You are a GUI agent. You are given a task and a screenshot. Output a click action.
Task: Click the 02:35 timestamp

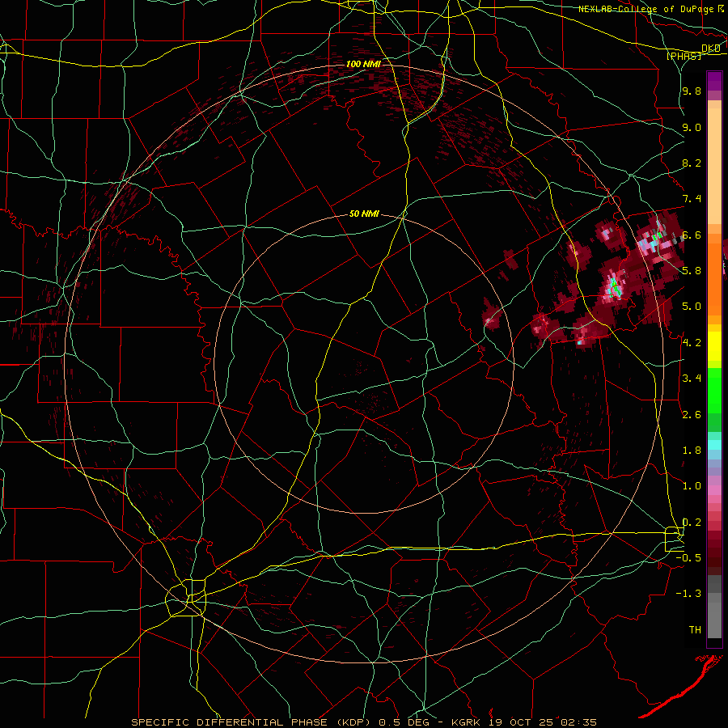click(578, 722)
